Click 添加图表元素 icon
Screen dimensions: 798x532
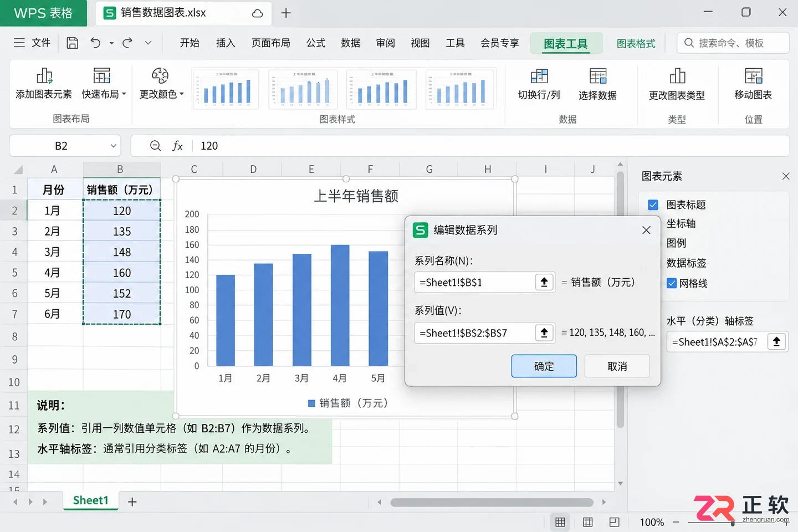point(44,75)
